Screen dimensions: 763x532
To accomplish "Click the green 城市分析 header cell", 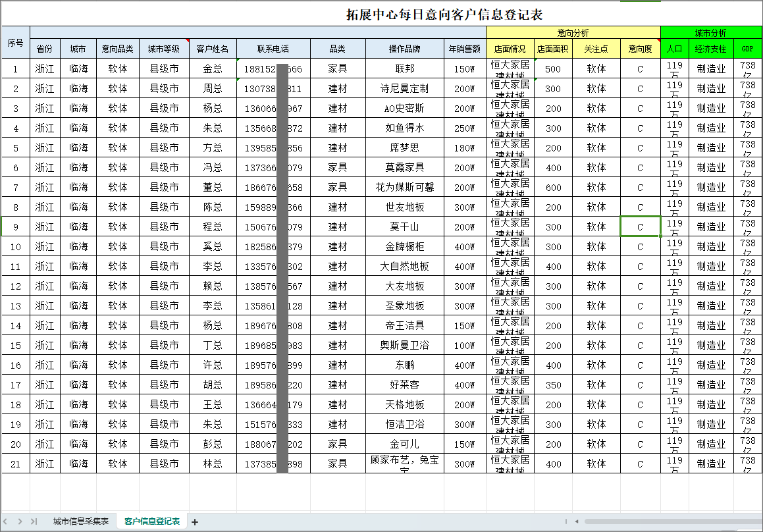I will click(x=711, y=32).
